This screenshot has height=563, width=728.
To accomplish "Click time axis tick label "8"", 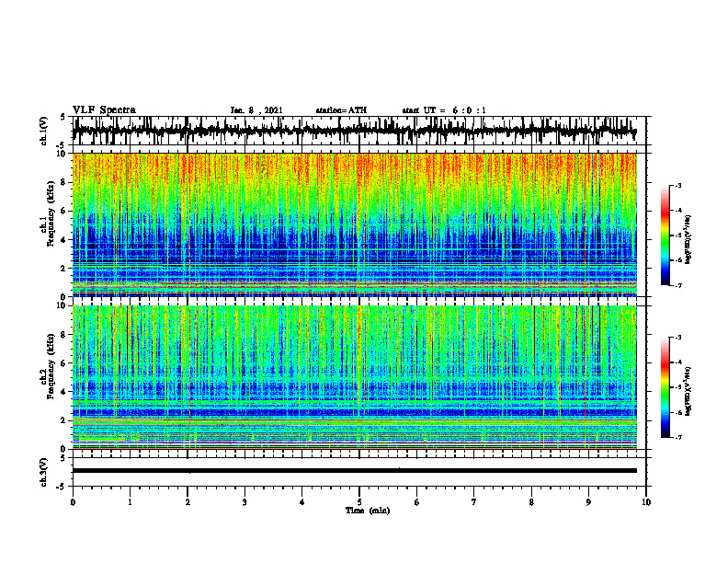I will click(531, 502).
